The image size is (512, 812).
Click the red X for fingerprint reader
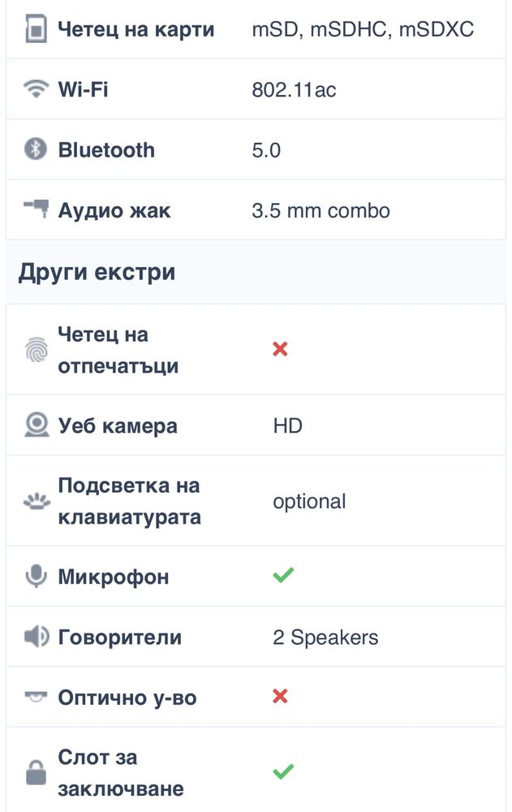tap(280, 349)
